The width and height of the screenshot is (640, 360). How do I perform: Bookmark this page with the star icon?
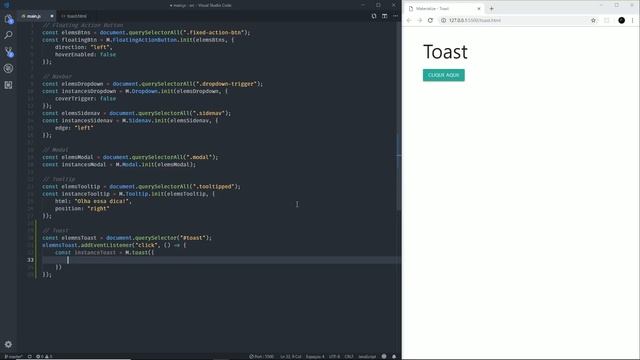(x=593, y=20)
